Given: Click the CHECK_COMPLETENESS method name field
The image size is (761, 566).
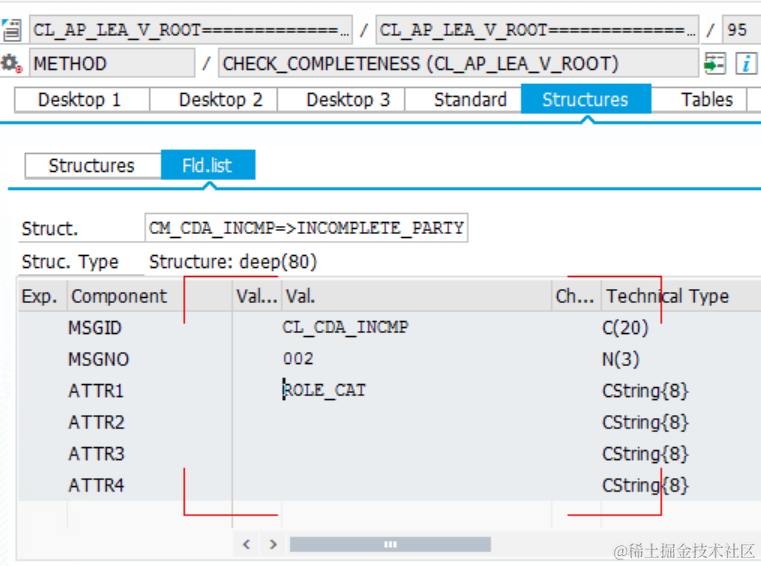Looking at the screenshot, I should pos(459,64).
